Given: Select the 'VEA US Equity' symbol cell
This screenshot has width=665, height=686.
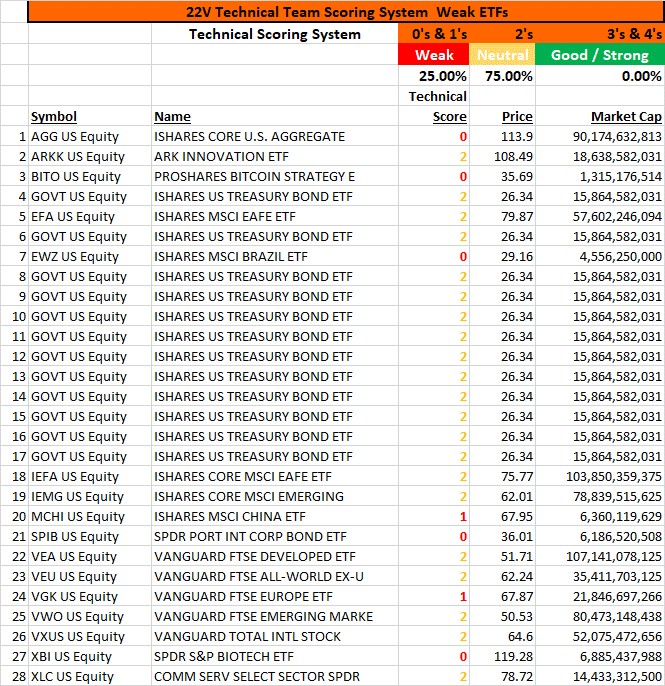Looking at the screenshot, I should coord(90,556).
